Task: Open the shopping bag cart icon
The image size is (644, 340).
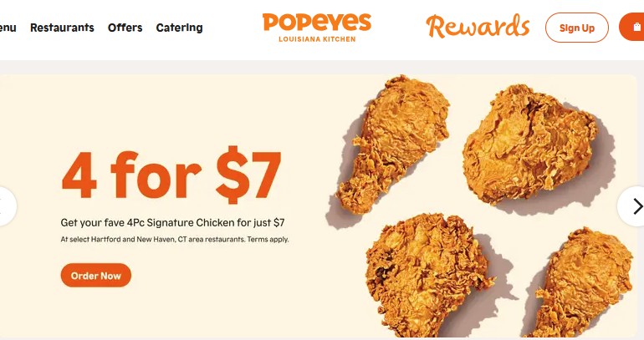Action: 632,27
